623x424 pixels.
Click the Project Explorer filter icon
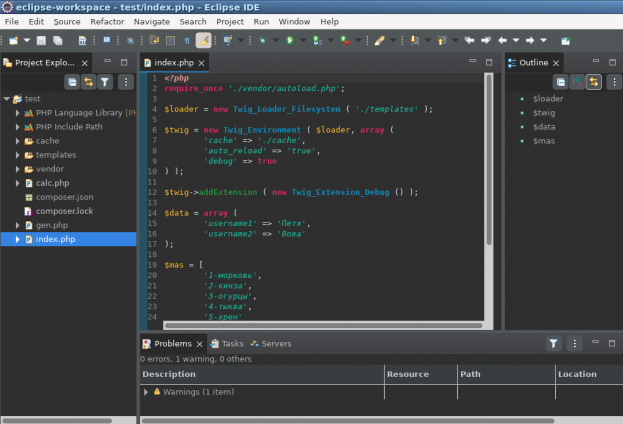[105, 82]
